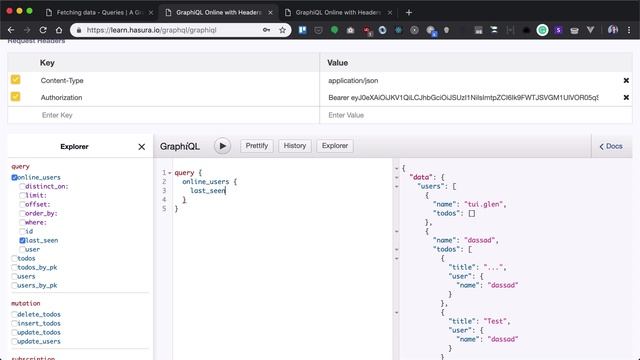Open the Docs panel

611,146
